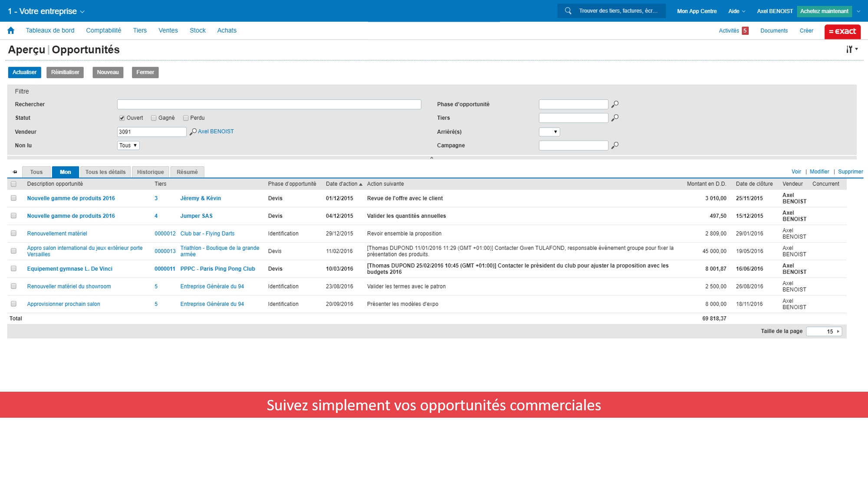The height and width of the screenshot is (488, 868).
Task: Select the Résumé tab
Action: [186, 172]
